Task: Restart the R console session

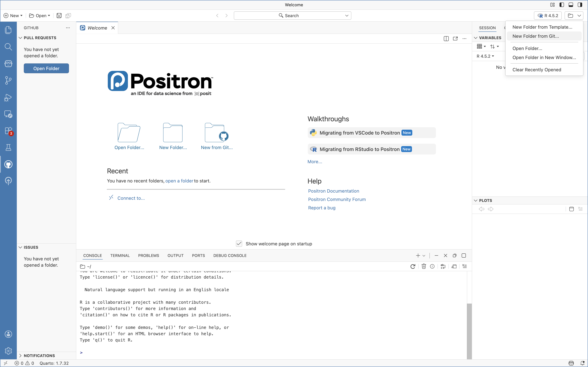Action: pyautogui.click(x=413, y=266)
